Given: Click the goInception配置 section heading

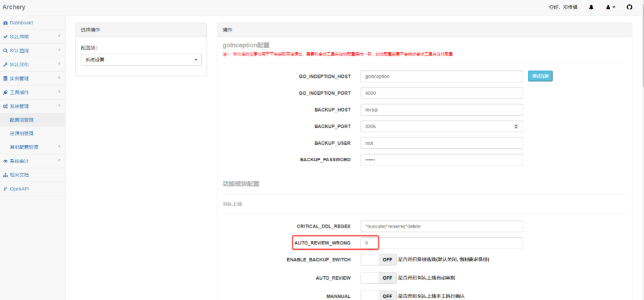Looking at the screenshot, I should [246, 45].
